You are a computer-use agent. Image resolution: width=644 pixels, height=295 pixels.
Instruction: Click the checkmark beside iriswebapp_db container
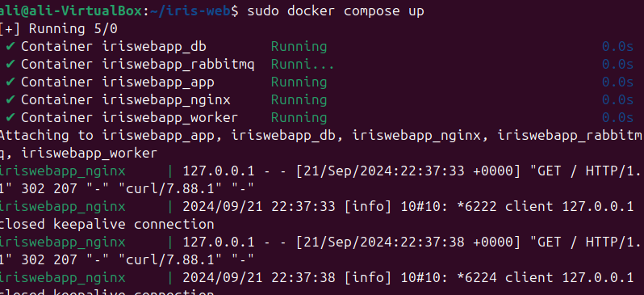10,47
